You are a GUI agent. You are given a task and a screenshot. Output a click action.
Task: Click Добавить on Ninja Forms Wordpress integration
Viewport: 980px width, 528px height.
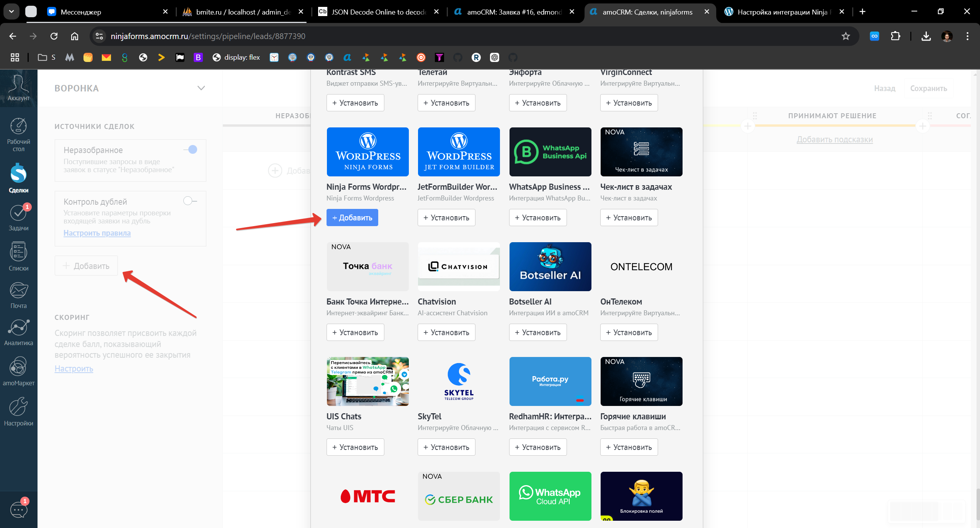[352, 217]
